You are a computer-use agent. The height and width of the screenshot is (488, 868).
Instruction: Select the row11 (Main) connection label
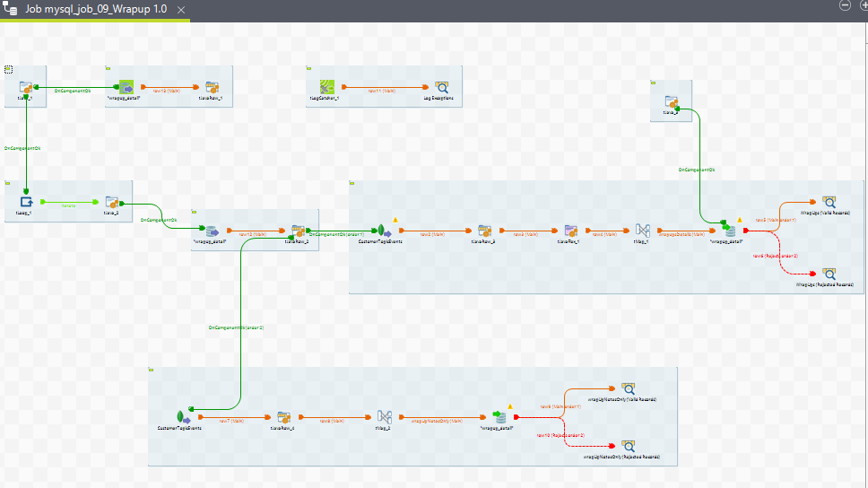[x=383, y=91]
